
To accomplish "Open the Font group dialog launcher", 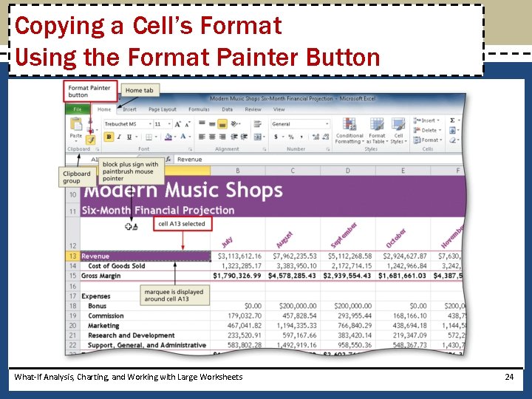I will click(191, 149).
